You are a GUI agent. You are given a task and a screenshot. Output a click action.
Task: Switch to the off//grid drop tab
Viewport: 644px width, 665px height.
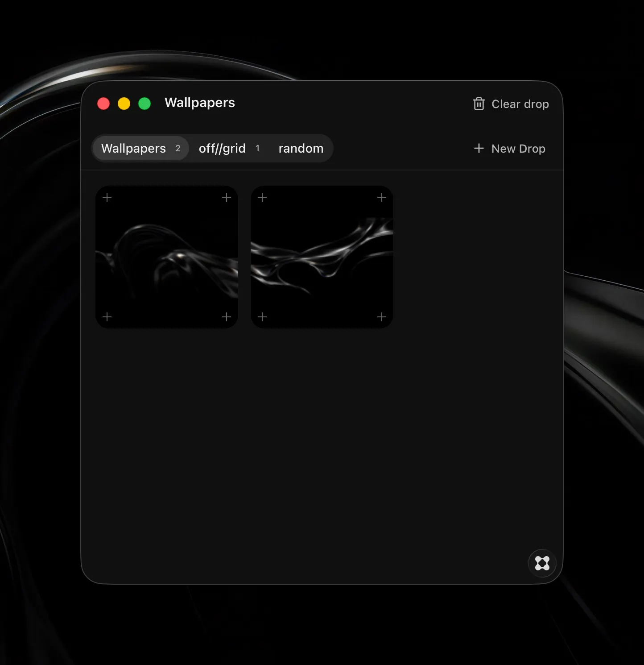229,148
